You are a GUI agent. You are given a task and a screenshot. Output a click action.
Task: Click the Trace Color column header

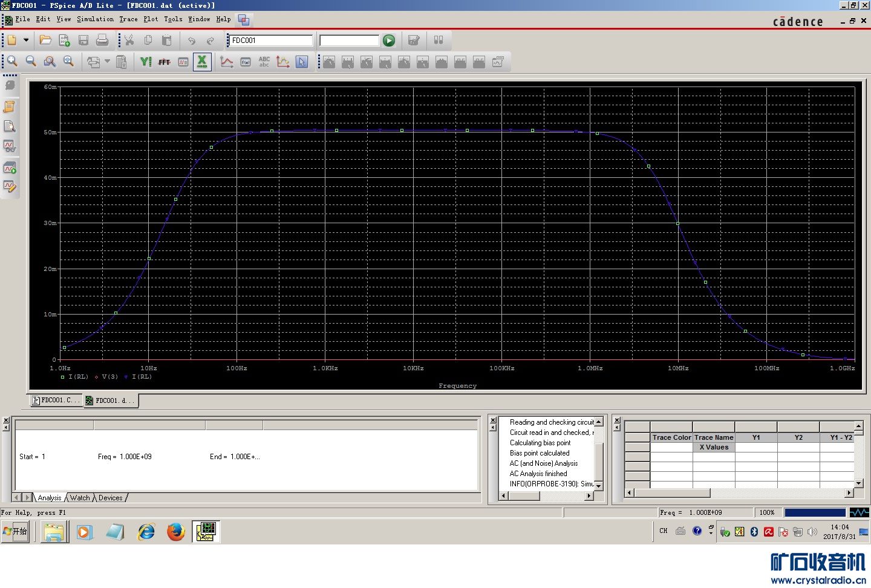coord(671,437)
